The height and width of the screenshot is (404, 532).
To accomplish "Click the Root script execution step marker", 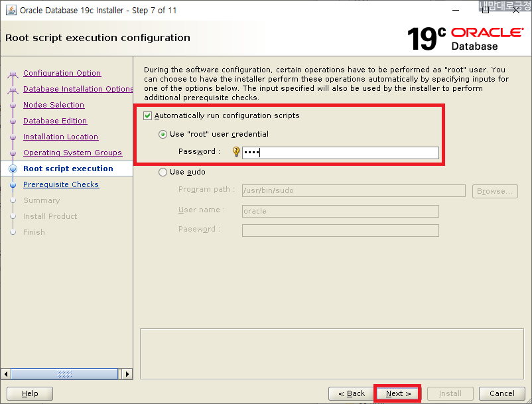I will point(13,168).
